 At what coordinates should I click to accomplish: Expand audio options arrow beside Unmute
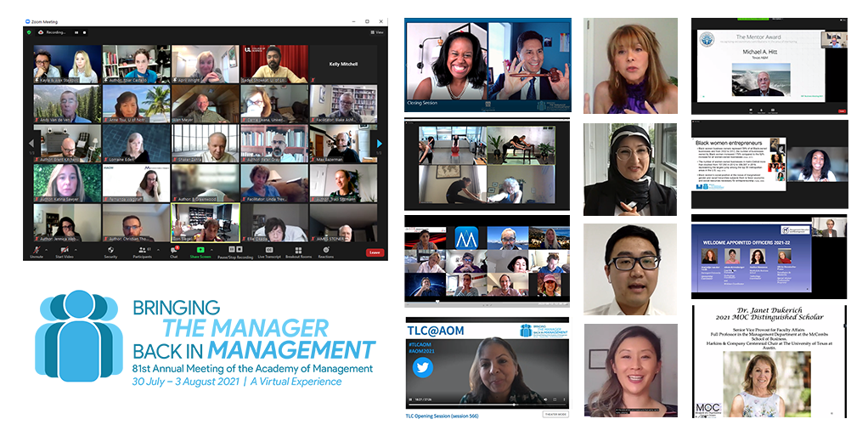pyautogui.click(x=47, y=250)
